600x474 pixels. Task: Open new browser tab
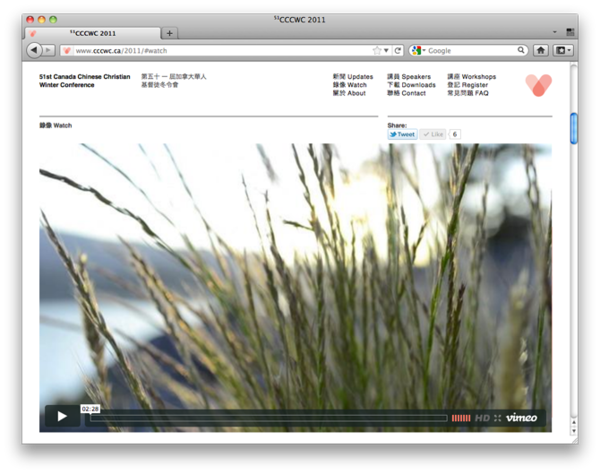[170, 33]
